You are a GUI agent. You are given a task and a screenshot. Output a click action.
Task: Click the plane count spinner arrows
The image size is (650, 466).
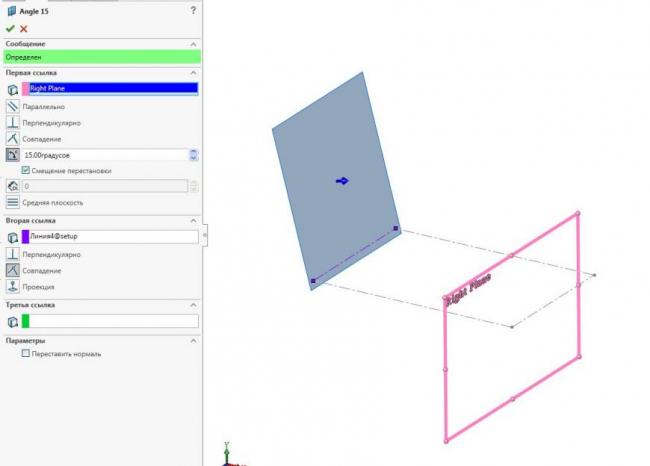194,186
